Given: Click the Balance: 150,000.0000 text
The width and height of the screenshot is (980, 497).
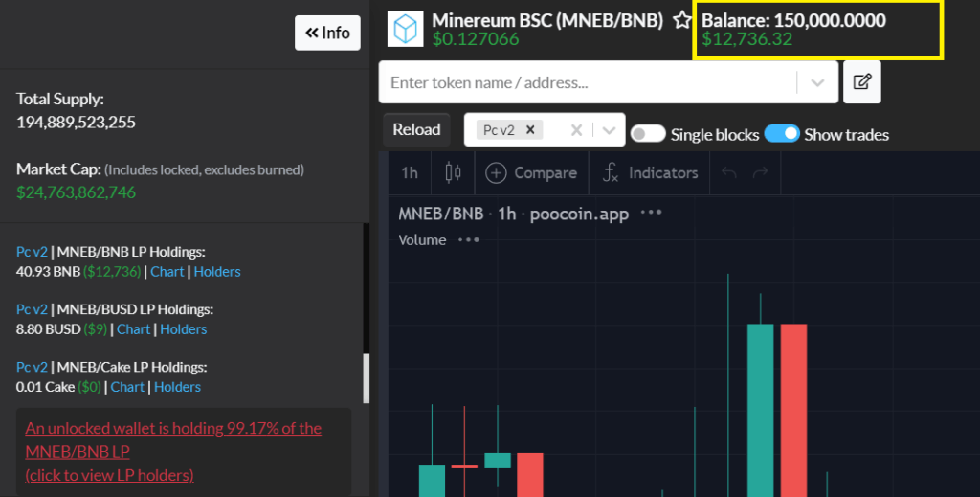Looking at the screenshot, I should click(793, 20).
